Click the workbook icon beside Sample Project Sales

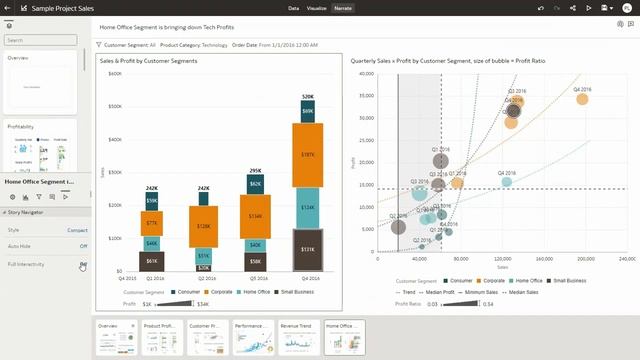[x=24, y=8]
